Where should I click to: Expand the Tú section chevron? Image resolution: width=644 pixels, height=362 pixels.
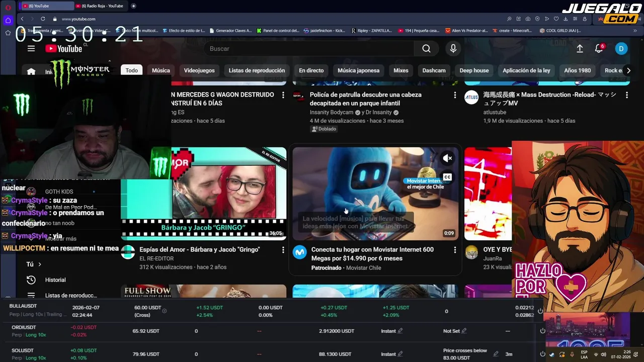(40, 264)
